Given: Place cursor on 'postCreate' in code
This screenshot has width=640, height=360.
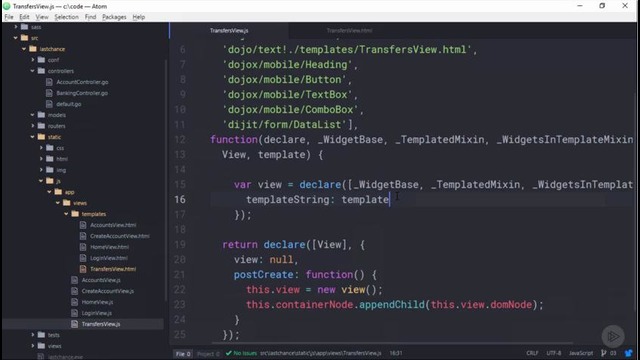Looking at the screenshot, I should (263, 275).
